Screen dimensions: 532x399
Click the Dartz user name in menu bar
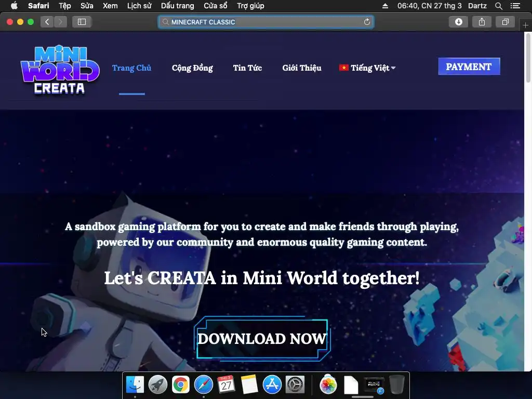coord(477,6)
